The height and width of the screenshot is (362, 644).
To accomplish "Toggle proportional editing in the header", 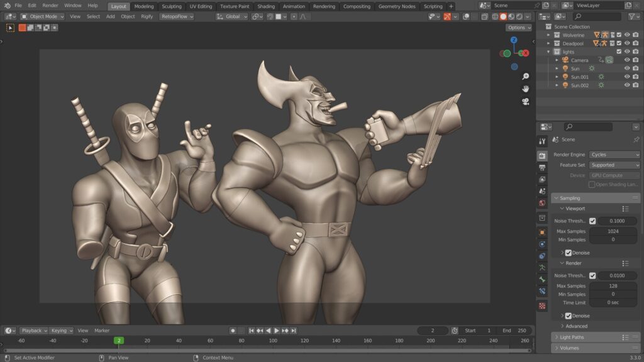I will (293, 17).
